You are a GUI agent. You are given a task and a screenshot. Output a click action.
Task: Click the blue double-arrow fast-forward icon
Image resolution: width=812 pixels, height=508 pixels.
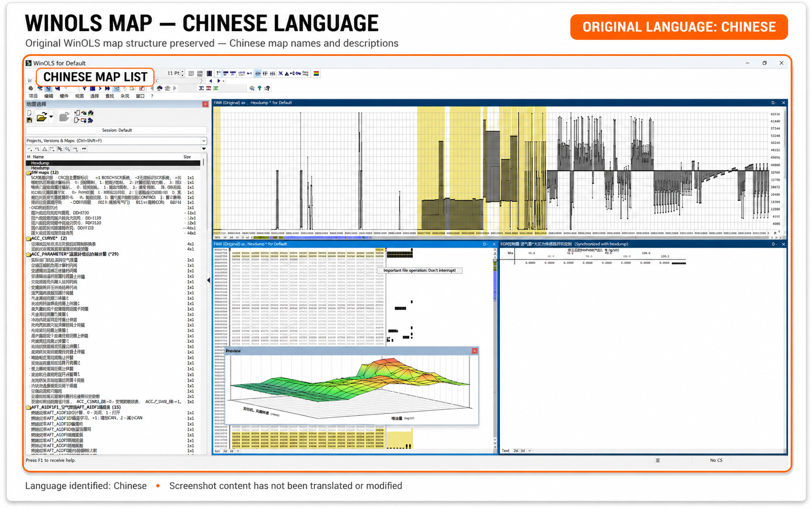click(108, 88)
